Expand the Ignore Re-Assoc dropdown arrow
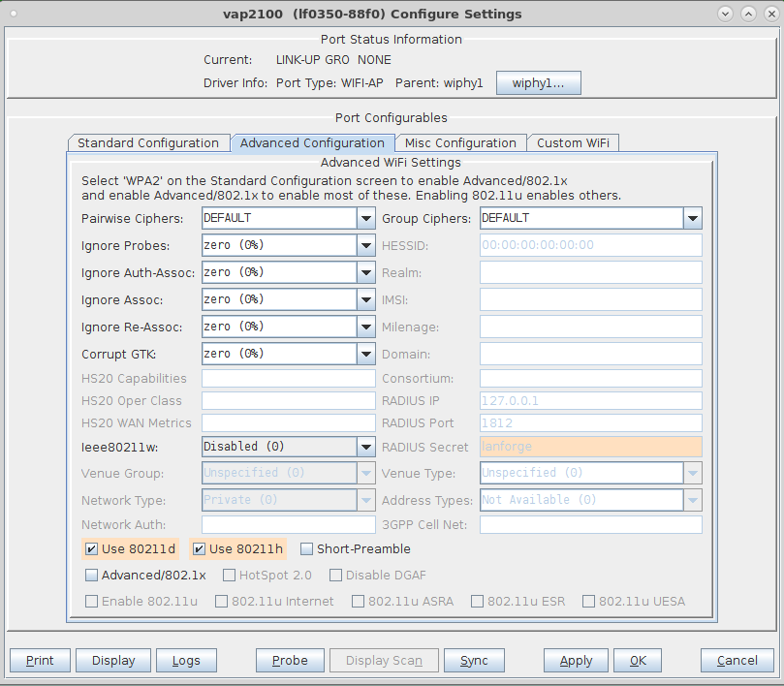Image resolution: width=784 pixels, height=686 pixels. (366, 327)
